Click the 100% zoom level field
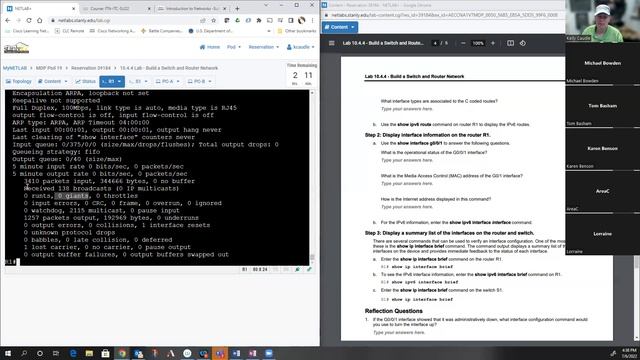The width and height of the screenshot is (640, 360). coord(478,43)
